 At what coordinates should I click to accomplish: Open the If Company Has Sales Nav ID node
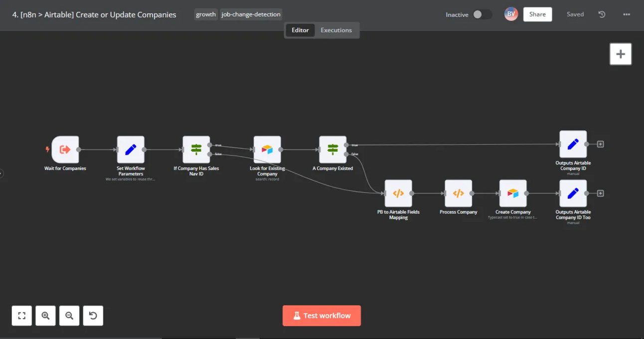coord(196,150)
